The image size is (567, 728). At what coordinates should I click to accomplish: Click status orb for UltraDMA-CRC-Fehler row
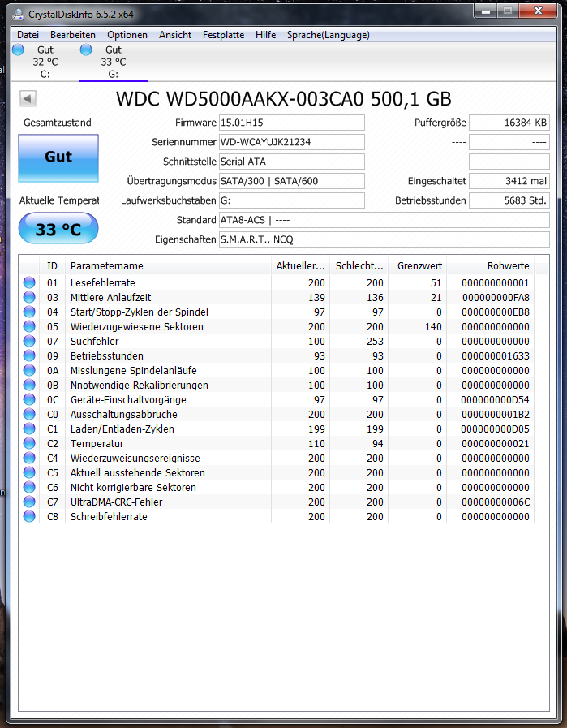coord(29,502)
